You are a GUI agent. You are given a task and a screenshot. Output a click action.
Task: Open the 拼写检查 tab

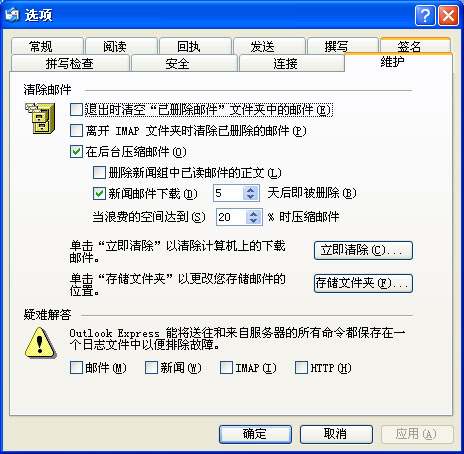pos(70,63)
